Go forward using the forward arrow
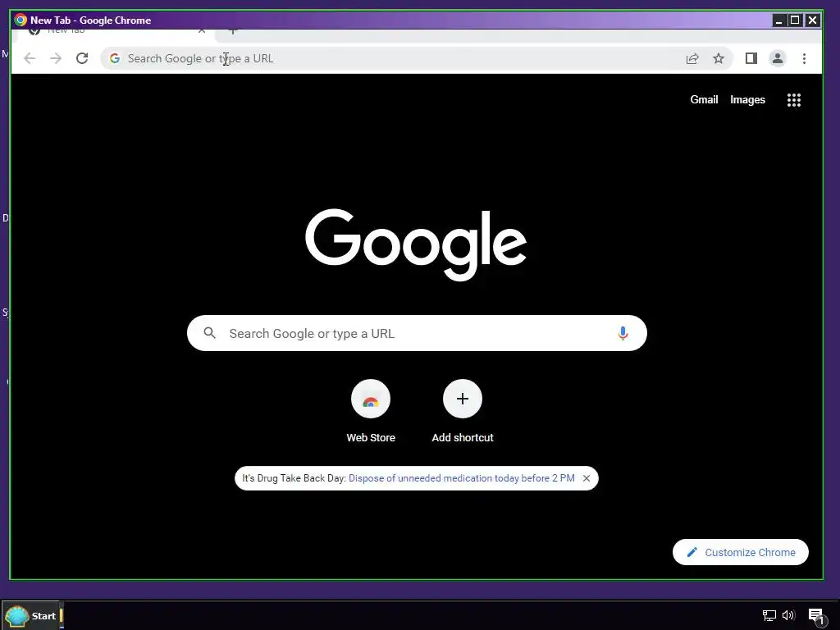The image size is (840, 630). point(56,58)
